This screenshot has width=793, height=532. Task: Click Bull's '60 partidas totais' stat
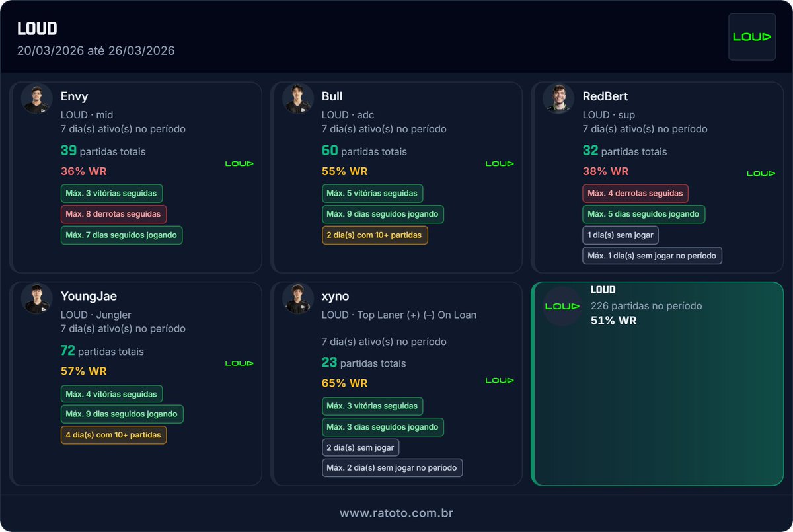(x=364, y=151)
